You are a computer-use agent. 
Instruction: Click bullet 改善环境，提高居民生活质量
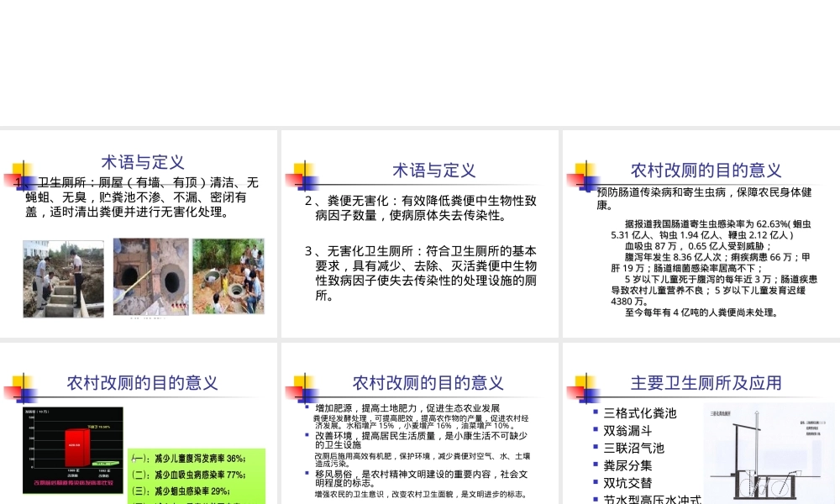pyautogui.click(x=421, y=440)
